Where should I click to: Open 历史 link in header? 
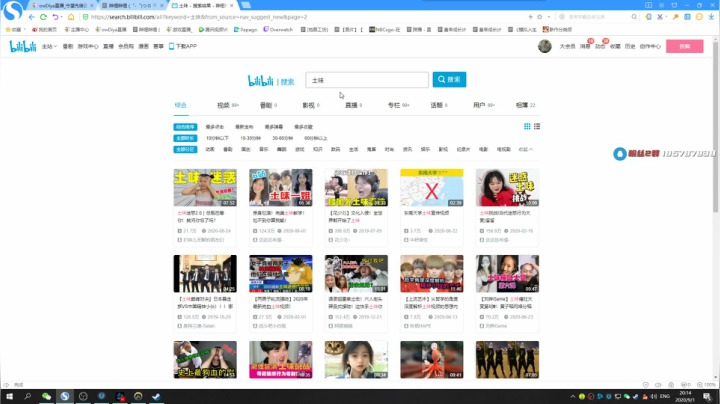(x=630, y=46)
